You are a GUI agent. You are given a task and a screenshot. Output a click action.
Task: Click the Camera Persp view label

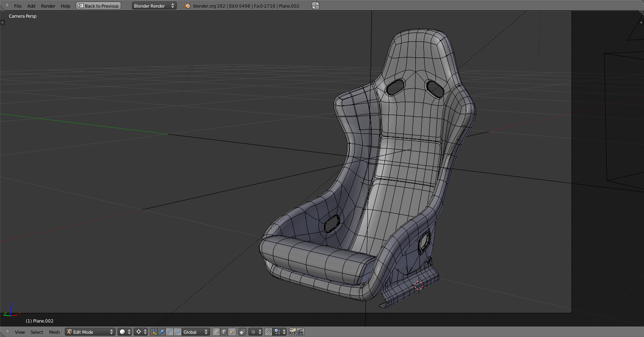(23, 16)
